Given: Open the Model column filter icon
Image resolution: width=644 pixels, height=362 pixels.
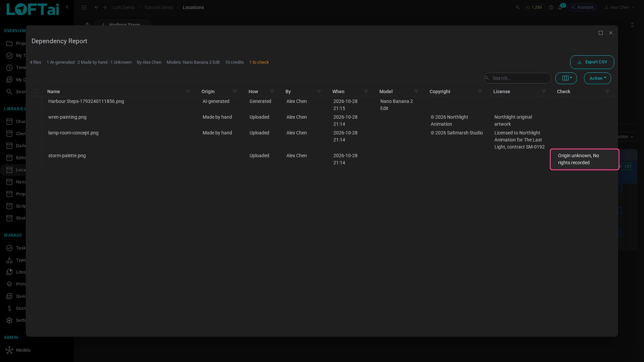Looking at the screenshot, I should point(416,92).
